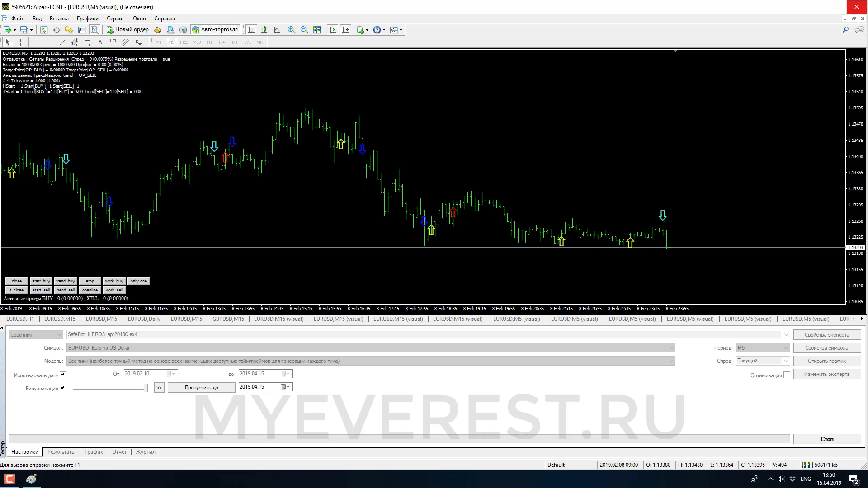Toggle the 'Визуализация' checkbox

click(63, 388)
